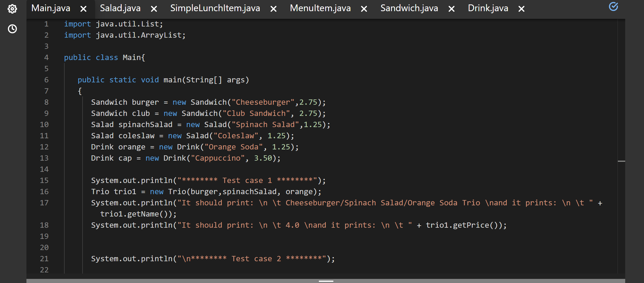Screen dimensions: 644x283
Task: Close the Sandwich.java tab
Action: pyautogui.click(x=451, y=9)
